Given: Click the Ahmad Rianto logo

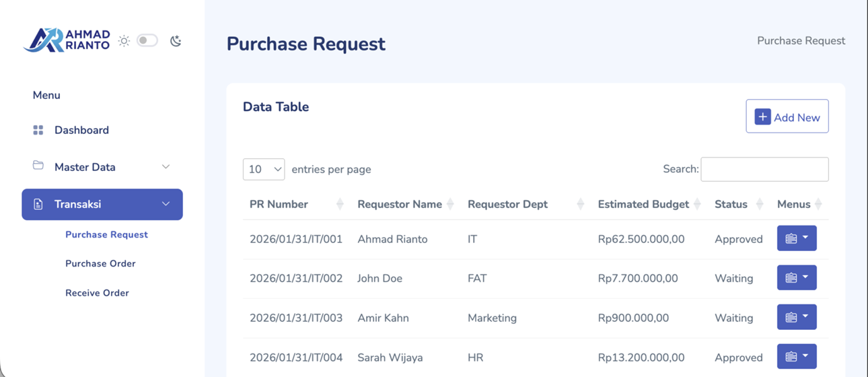Looking at the screenshot, I should point(67,40).
